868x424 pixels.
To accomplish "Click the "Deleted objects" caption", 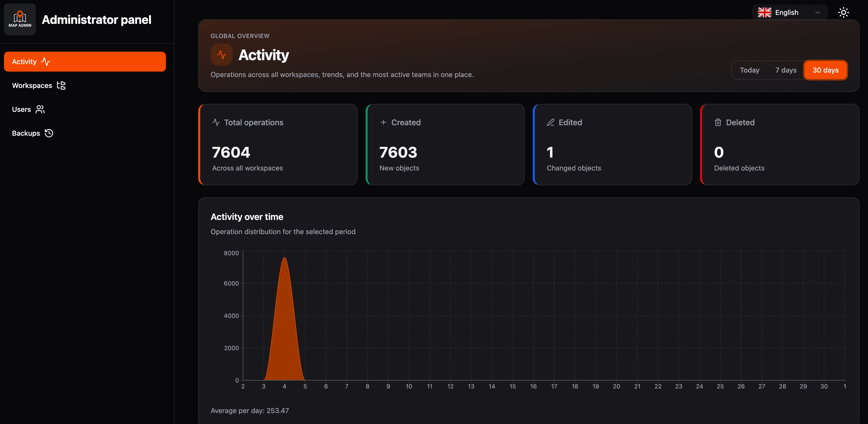I will 739,168.
